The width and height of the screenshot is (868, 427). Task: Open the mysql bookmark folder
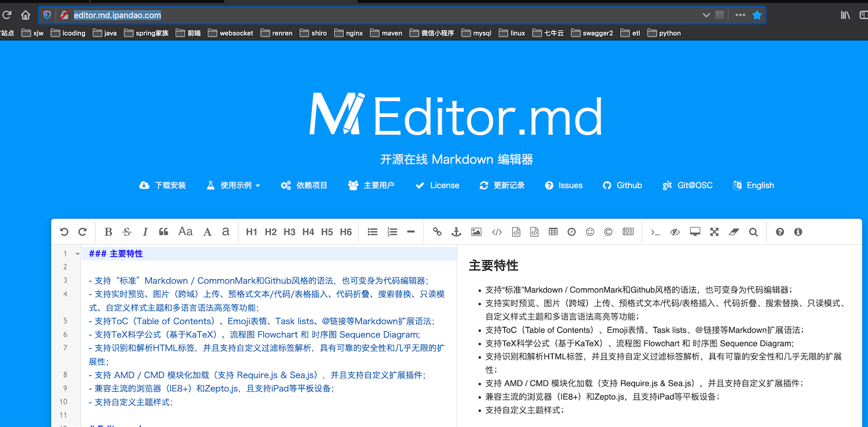point(476,33)
